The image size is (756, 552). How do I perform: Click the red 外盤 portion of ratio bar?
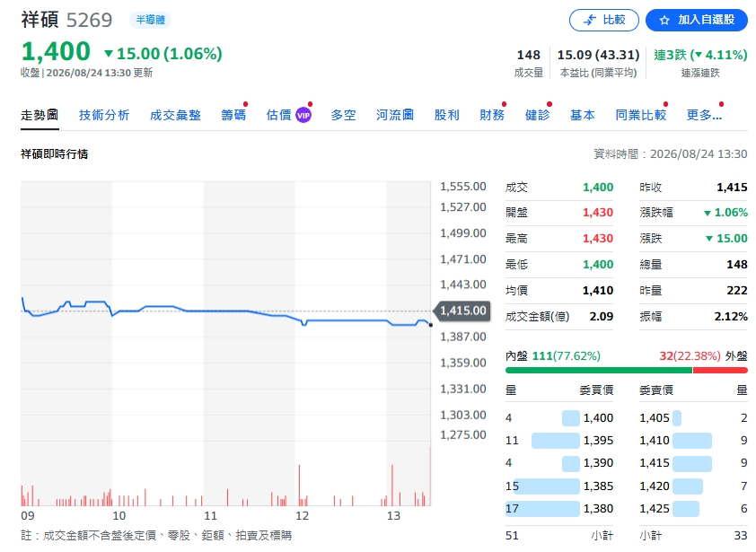720,371
